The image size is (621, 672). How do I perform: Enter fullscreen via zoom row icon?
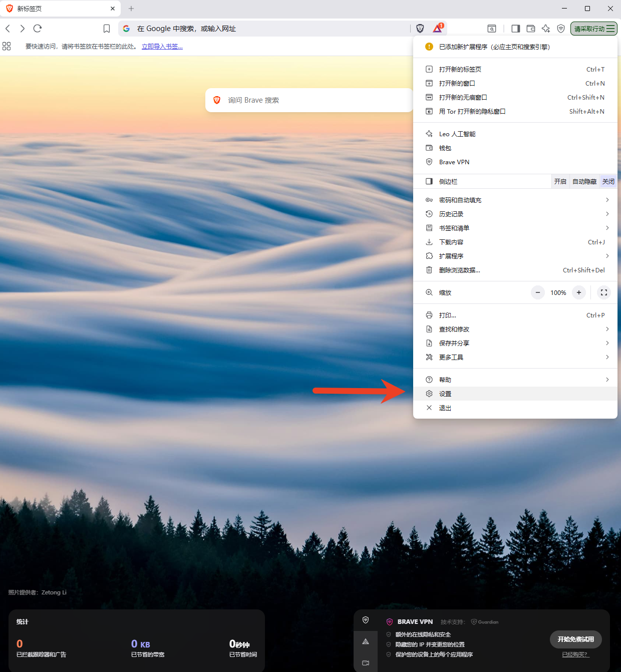pos(604,292)
